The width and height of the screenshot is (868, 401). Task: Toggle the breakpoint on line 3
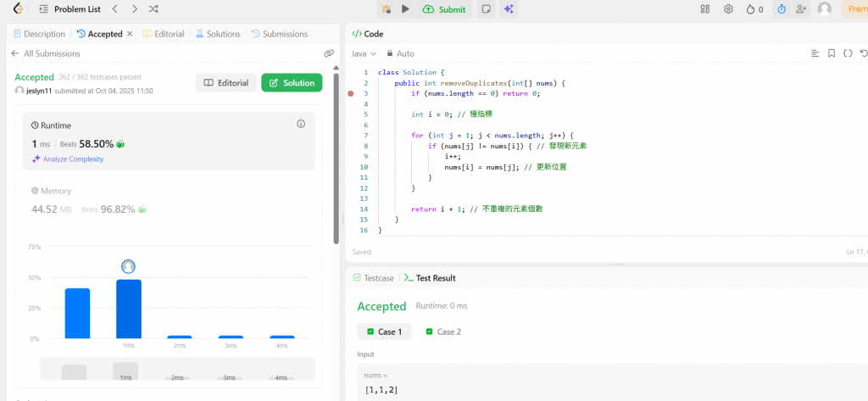point(350,93)
